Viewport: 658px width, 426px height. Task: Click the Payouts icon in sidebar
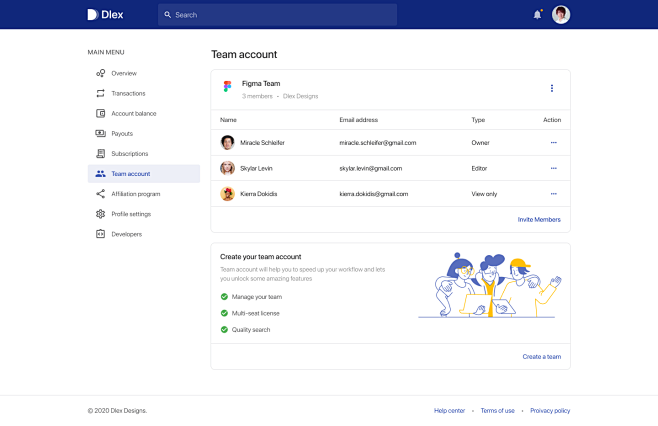point(101,133)
